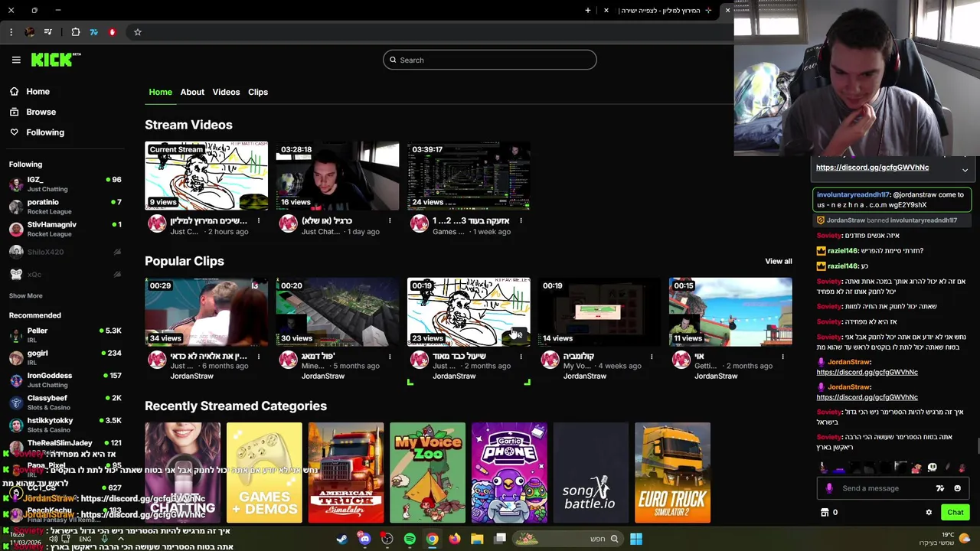Open Steam from the taskbar

pos(341,539)
